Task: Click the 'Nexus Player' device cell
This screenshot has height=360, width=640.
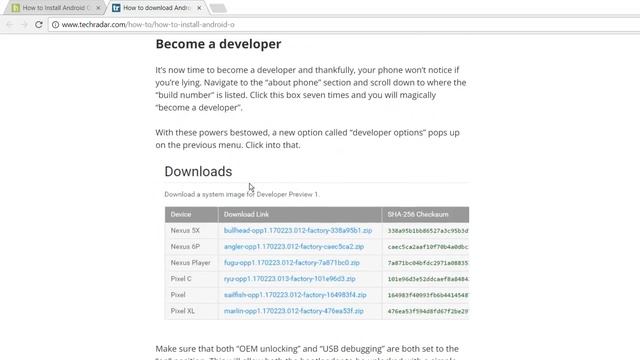Action: tap(191, 262)
